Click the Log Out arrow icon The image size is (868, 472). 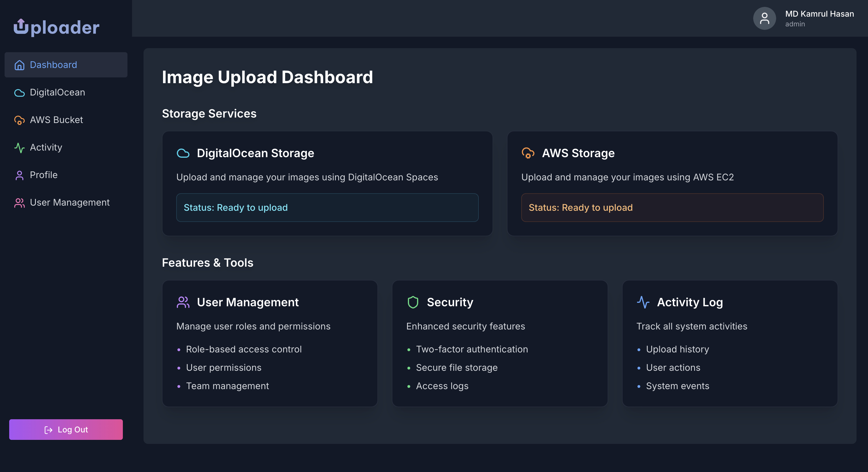(48, 430)
